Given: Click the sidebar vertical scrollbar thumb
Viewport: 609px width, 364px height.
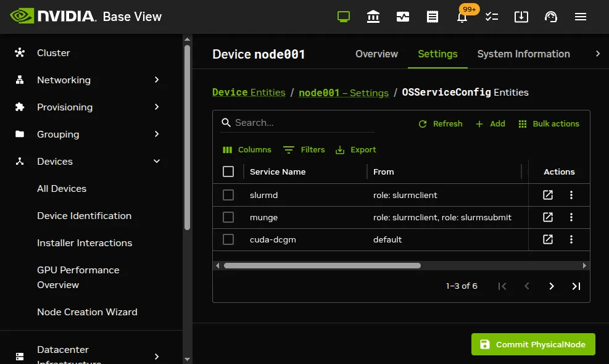Looking at the screenshot, I should [187, 138].
